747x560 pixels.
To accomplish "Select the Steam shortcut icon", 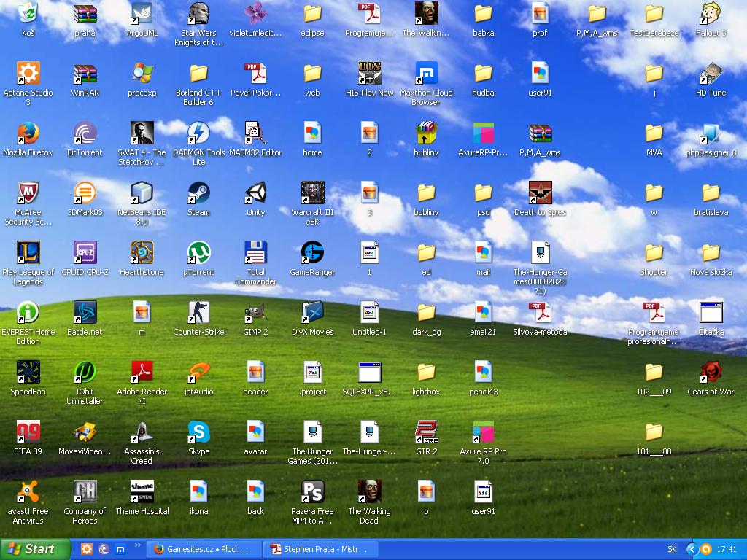I will 198,194.
